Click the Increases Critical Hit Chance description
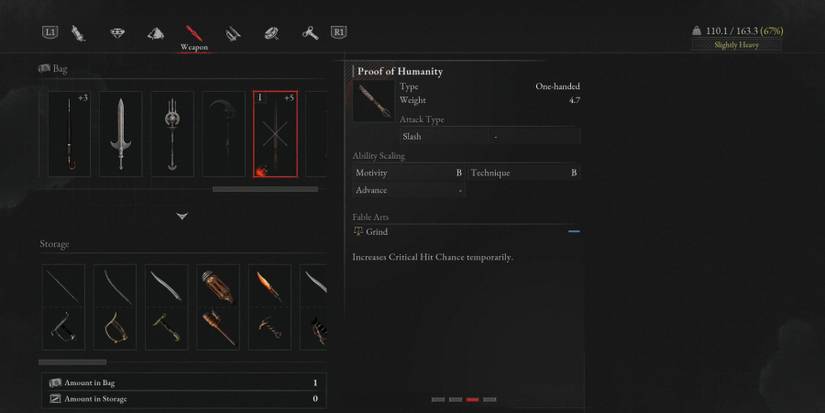 coord(432,257)
